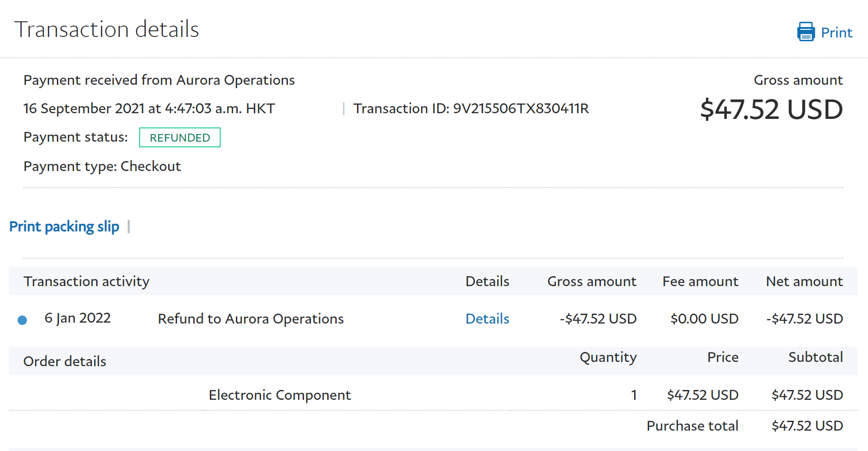Click the Purchase total label
The width and height of the screenshot is (868, 451).
(x=692, y=426)
